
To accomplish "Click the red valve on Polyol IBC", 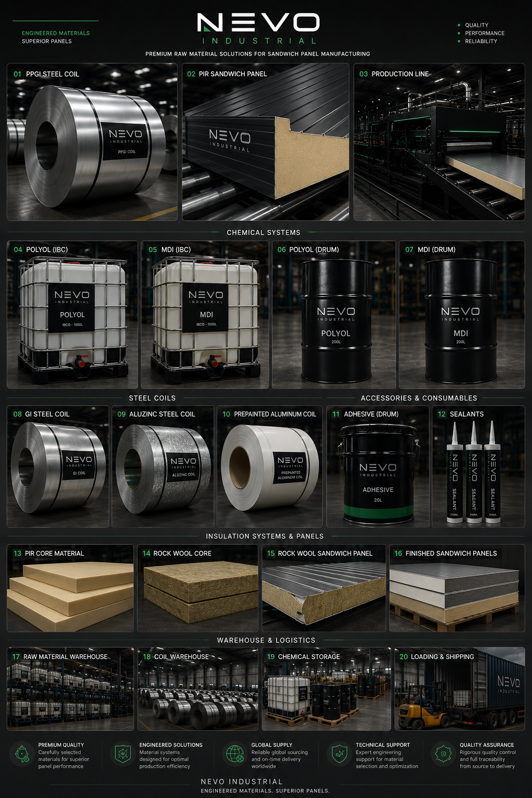I will pos(81,361).
